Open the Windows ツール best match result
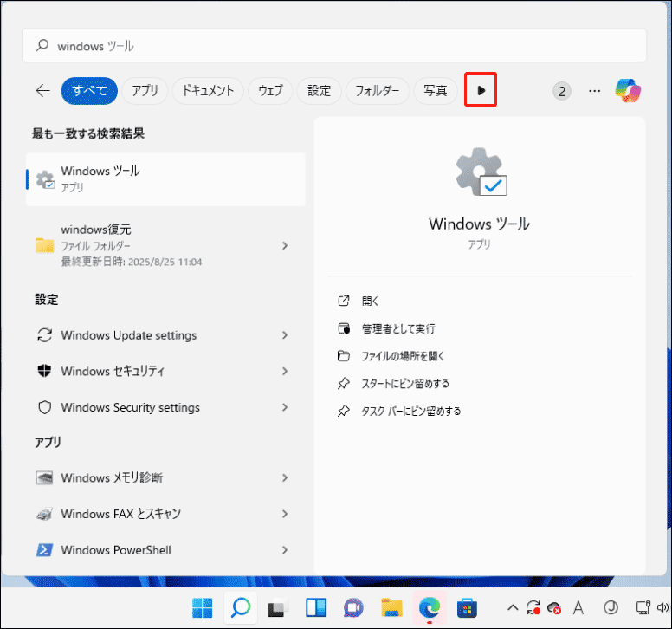Screen dimensions: 672x629 pos(165,179)
